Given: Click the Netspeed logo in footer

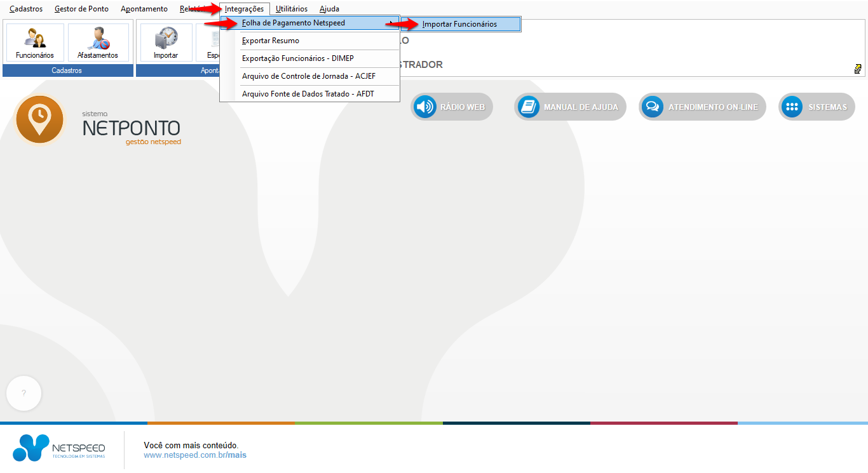Looking at the screenshot, I should pos(59,448).
